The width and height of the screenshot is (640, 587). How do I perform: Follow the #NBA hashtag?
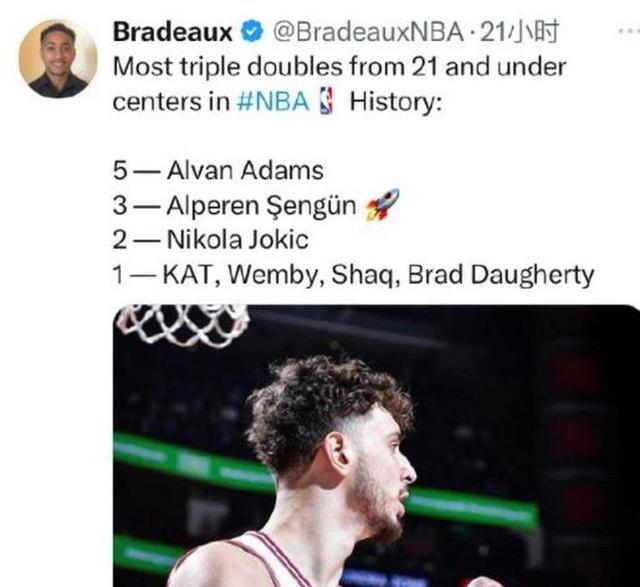coord(273,101)
